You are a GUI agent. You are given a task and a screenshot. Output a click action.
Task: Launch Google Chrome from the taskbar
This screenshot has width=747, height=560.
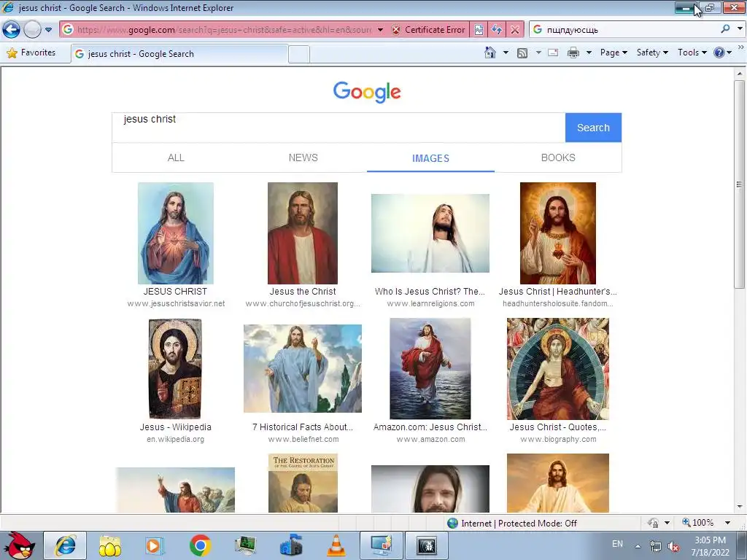click(x=201, y=545)
